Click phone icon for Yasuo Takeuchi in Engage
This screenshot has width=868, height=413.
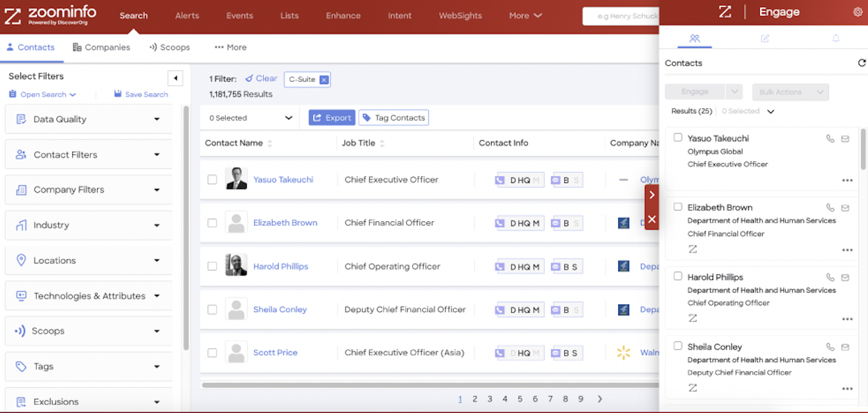pos(830,139)
